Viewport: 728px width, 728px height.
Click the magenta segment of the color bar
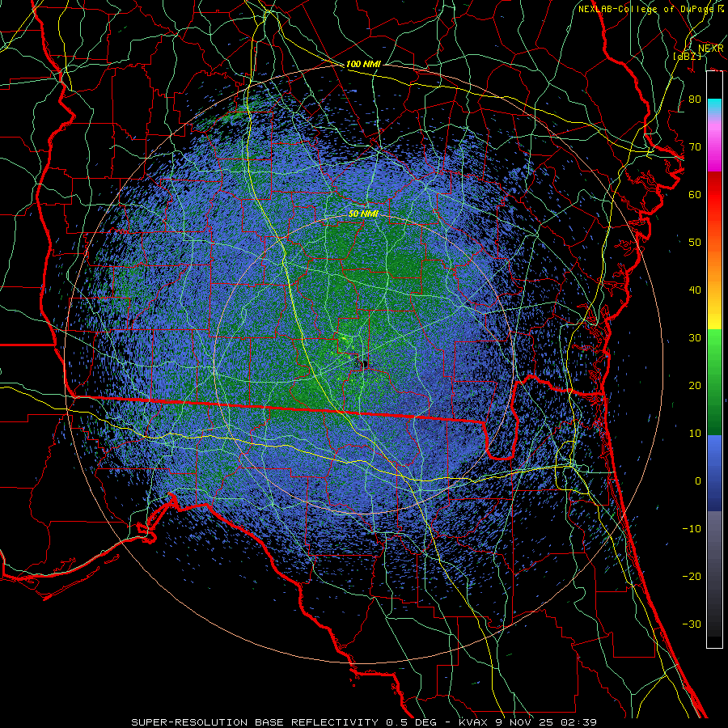coord(714,146)
